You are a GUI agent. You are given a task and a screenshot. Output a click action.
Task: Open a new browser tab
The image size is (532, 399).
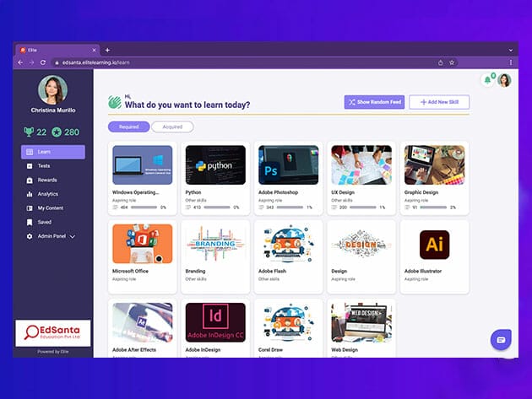(x=107, y=50)
